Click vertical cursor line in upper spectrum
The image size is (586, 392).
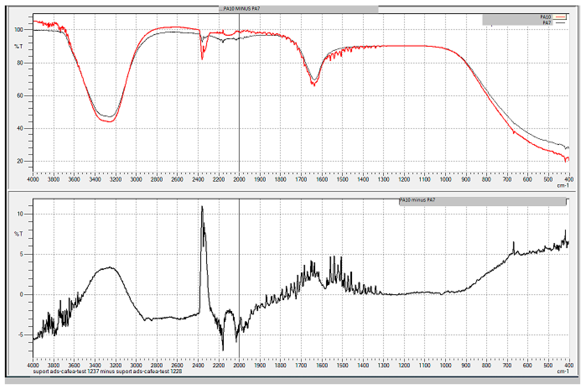pyautogui.click(x=239, y=100)
